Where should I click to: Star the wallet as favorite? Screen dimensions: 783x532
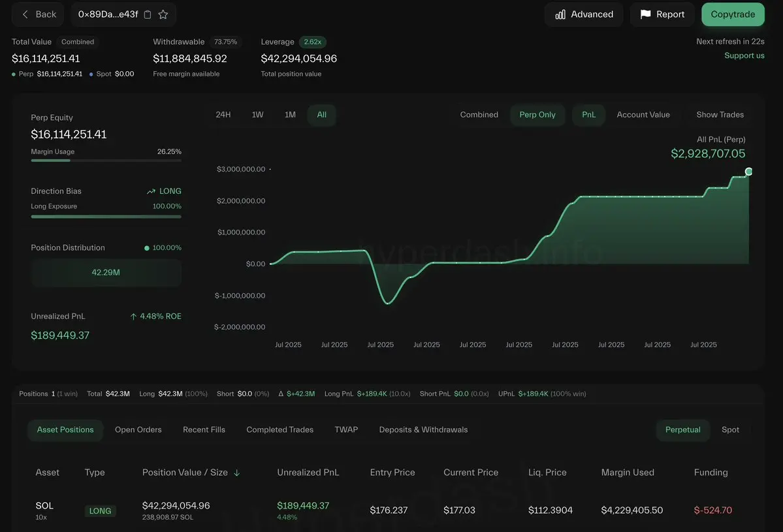[163, 14]
